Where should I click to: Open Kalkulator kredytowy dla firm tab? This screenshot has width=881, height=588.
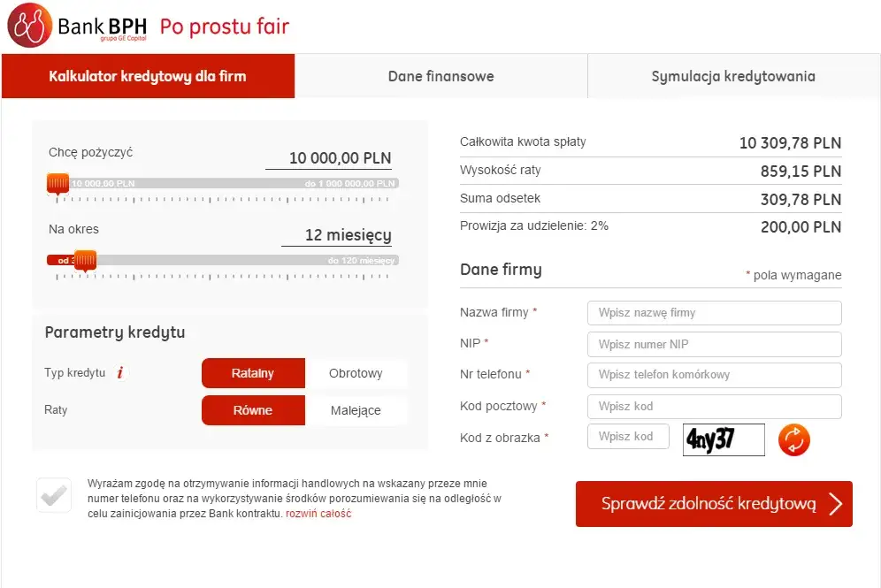coord(148,76)
